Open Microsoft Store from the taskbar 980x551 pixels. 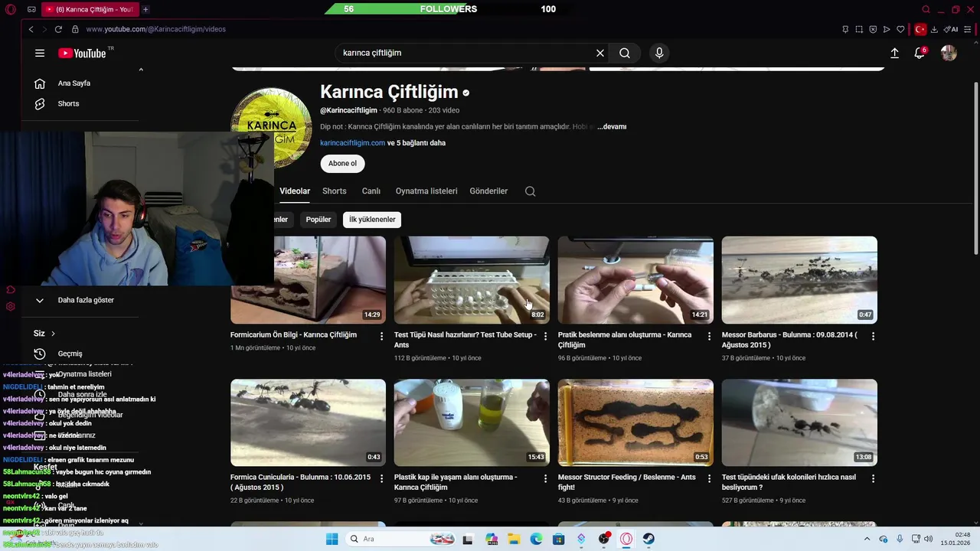(x=559, y=539)
